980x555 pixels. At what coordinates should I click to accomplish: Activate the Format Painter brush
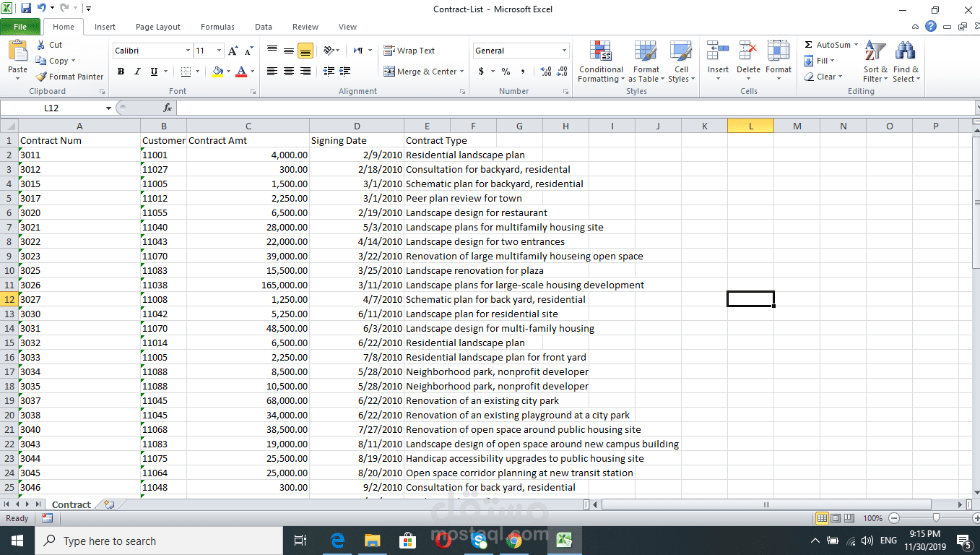pyautogui.click(x=69, y=77)
